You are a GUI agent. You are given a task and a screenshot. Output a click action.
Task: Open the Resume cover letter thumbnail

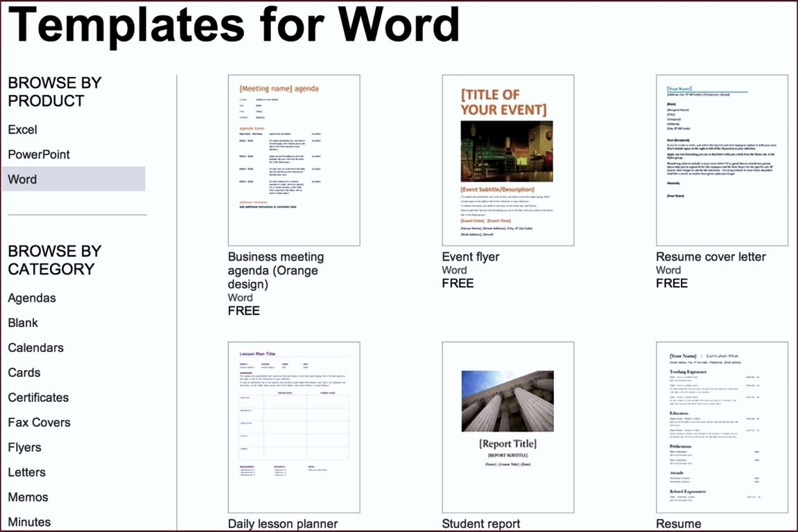[722, 160]
